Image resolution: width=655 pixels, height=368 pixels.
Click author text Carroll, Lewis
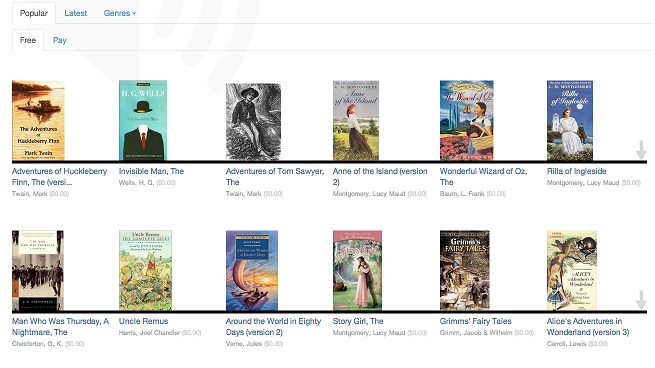[x=566, y=344]
